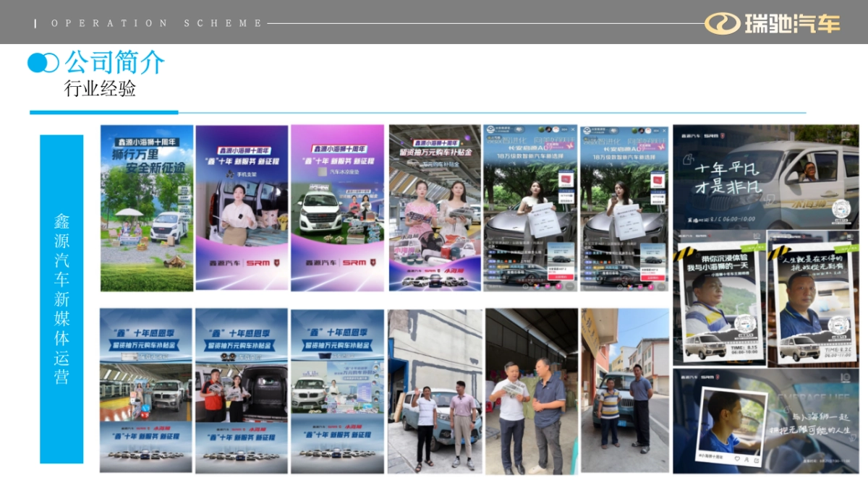Open the 人生就是在不停的挑战 poster
868x488 pixels.
click(813, 298)
